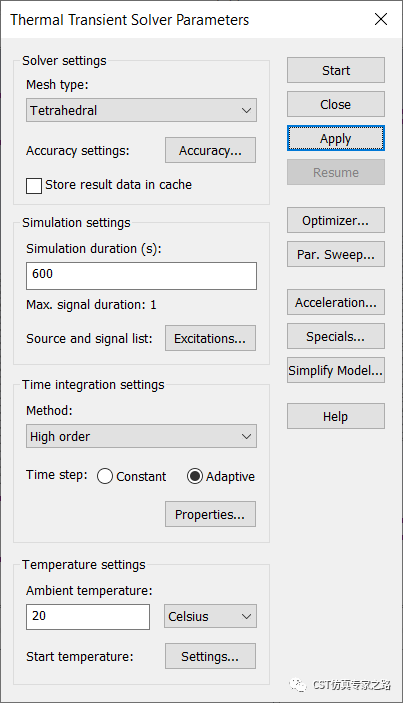The image size is (403, 703).
Task: Open the Specials options
Action: (336, 336)
